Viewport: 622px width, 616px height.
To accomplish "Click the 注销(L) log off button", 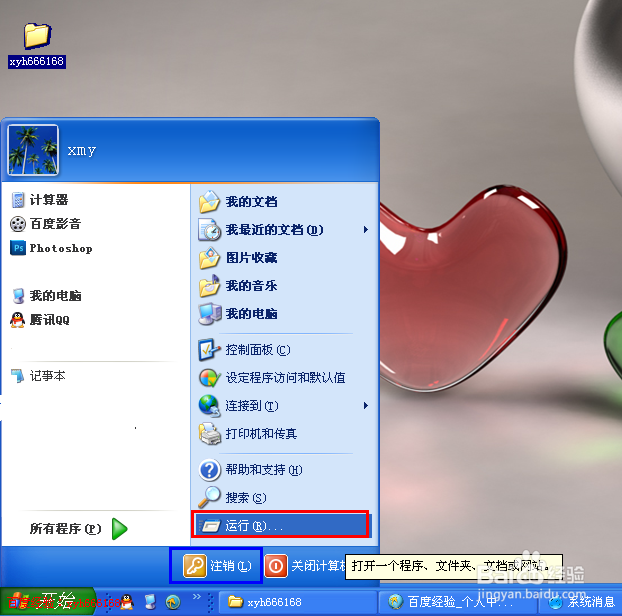I will point(217,566).
